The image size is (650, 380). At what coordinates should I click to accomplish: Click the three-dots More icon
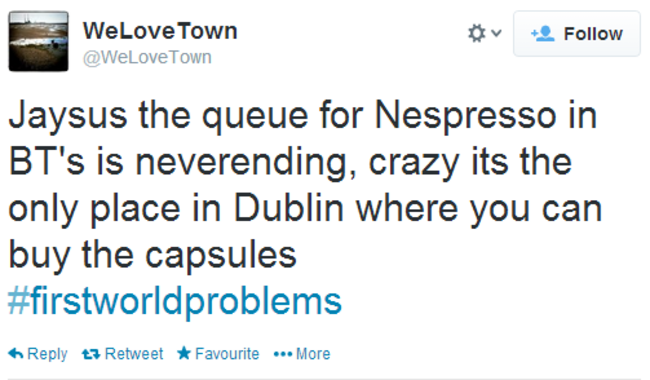coord(283,354)
